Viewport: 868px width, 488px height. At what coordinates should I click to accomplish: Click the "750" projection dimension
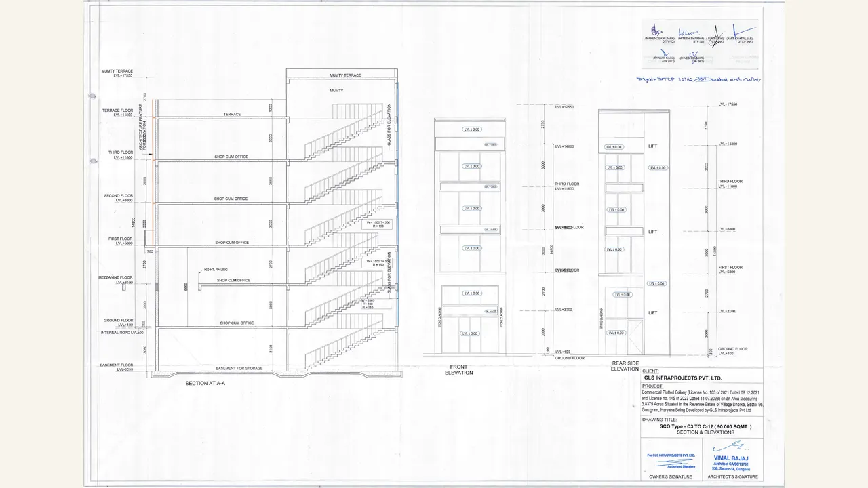pyautogui.click(x=151, y=251)
